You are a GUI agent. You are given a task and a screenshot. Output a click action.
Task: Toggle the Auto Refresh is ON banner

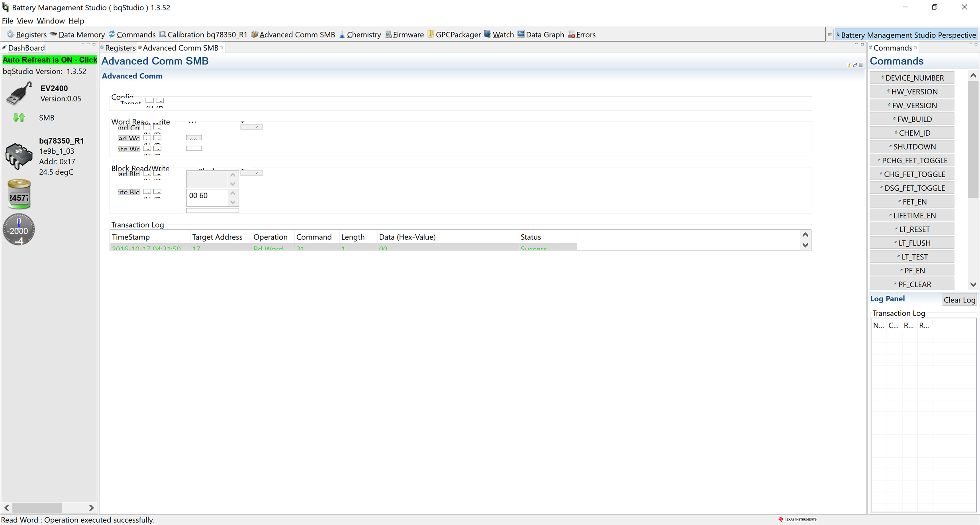49,60
